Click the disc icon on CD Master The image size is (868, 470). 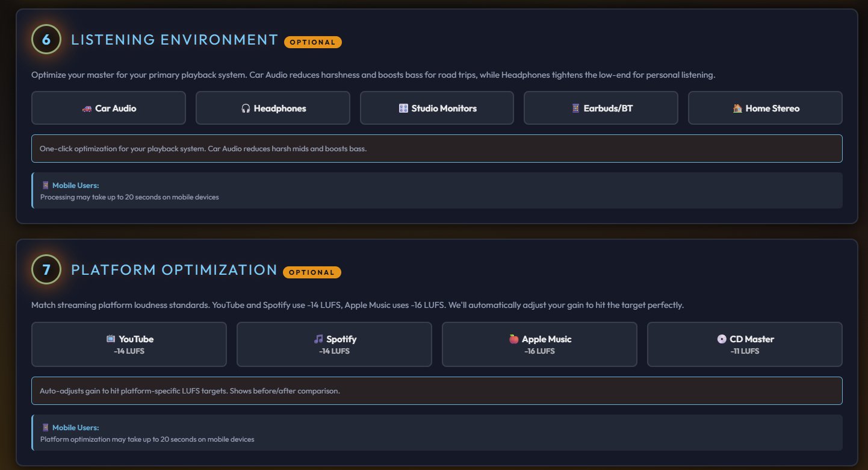(721, 339)
